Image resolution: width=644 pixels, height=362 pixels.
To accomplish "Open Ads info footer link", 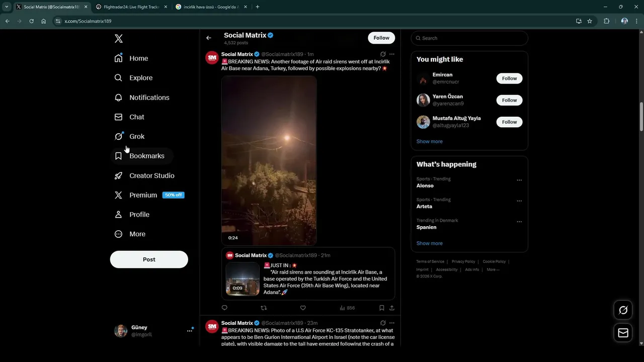I will (472, 269).
